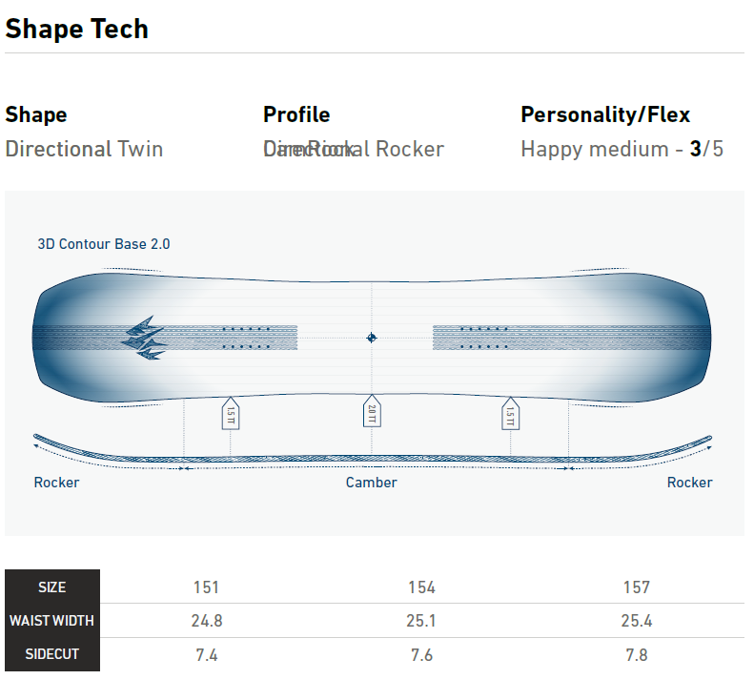The width and height of the screenshot is (754, 700).
Task: Click the Directional Twin shape value
Action: [x=84, y=149]
